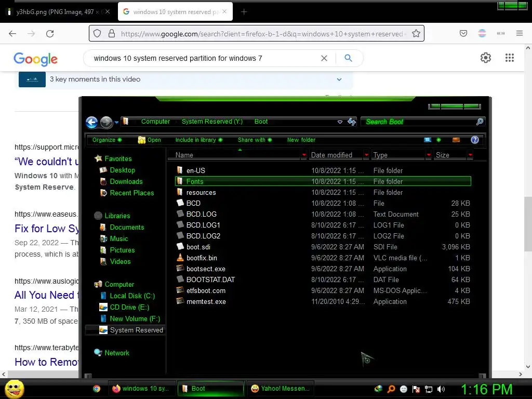
Task: Select Favorites in navigation pane
Action: click(x=118, y=158)
